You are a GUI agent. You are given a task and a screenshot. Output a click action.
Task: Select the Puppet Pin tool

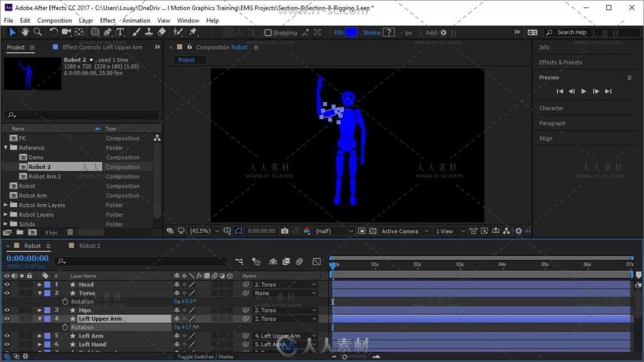click(x=193, y=32)
